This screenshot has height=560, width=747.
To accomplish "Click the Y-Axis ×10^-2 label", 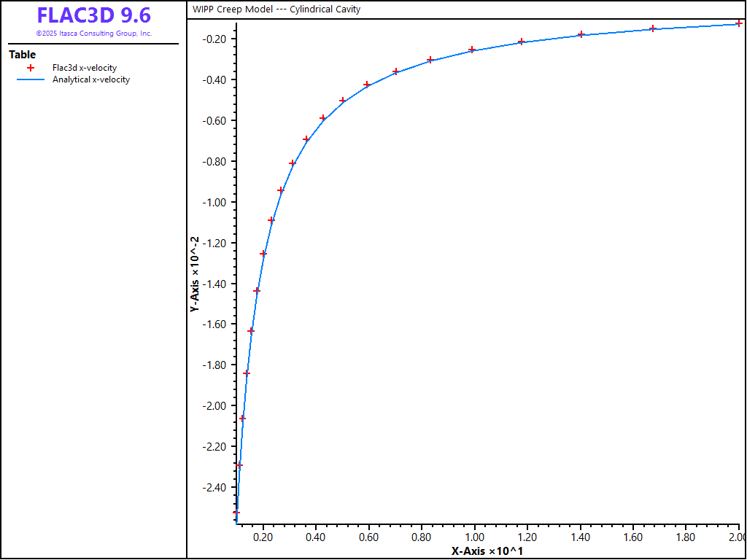I will [x=195, y=275].
